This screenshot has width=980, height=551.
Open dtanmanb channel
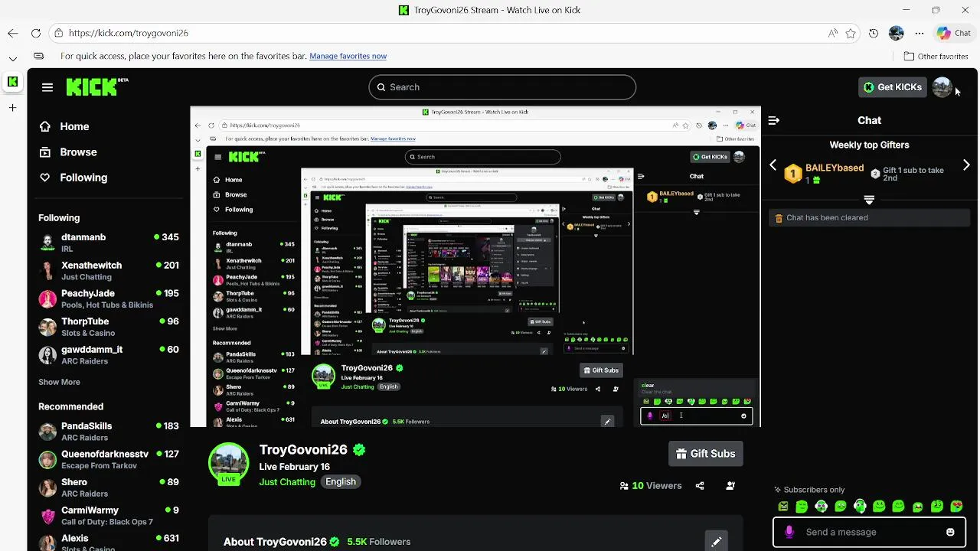[x=109, y=243]
